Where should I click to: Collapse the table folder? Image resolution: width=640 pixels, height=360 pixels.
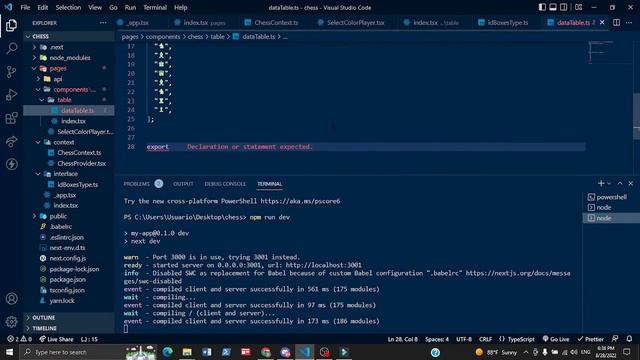tap(69, 100)
